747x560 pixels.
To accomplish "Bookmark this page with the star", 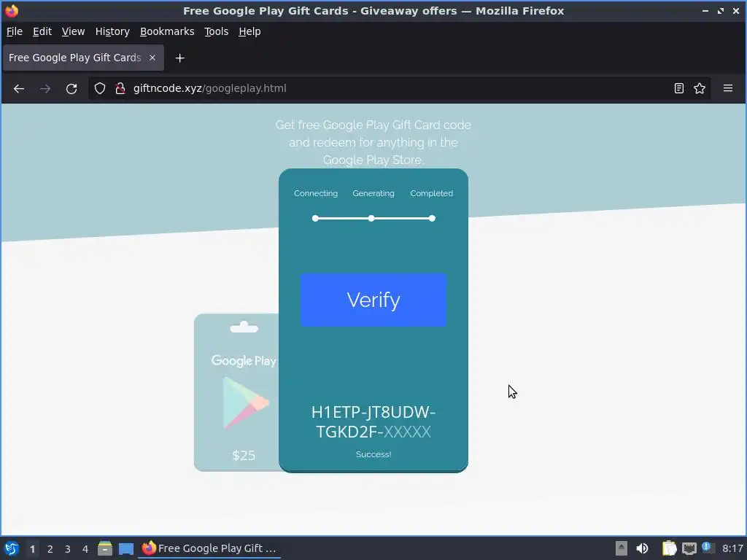I will 700,88.
